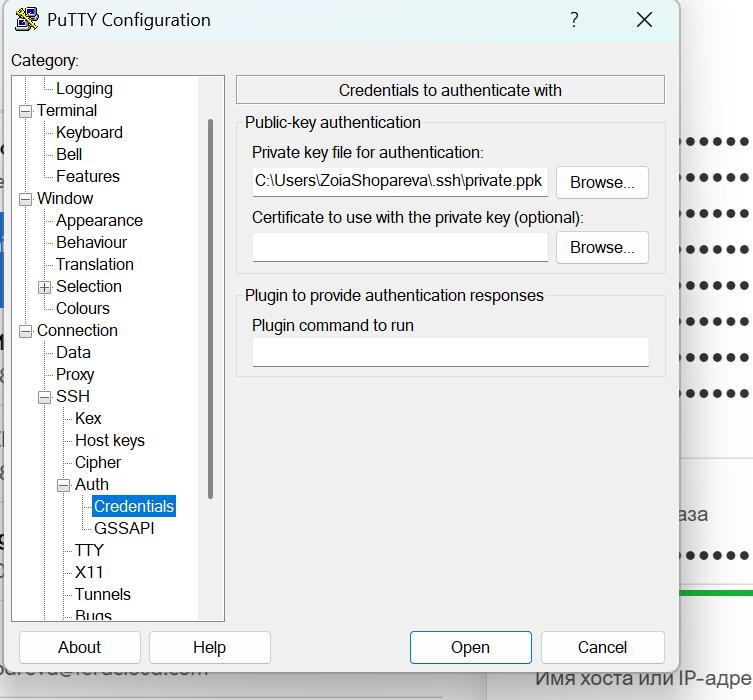Open the Behaviour category
This screenshot has height=700, width=753.
click(x=91, y=242)
